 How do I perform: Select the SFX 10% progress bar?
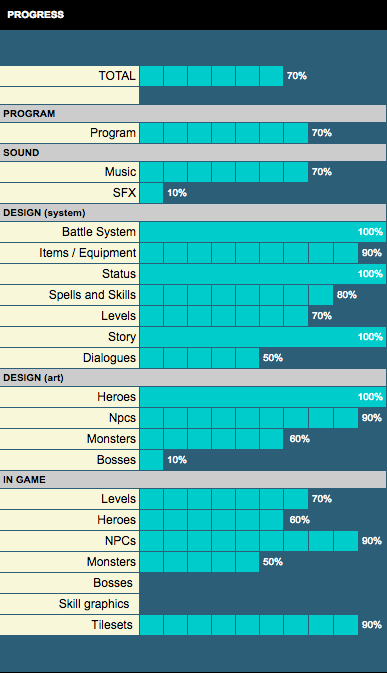pyautogui.click(x=151, y=193)
